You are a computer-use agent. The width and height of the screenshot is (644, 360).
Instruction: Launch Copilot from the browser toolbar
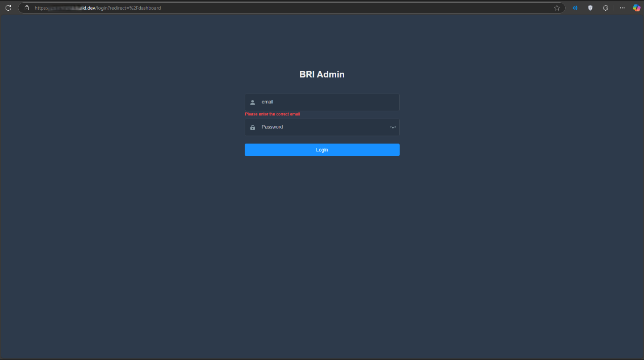point(636,8)
